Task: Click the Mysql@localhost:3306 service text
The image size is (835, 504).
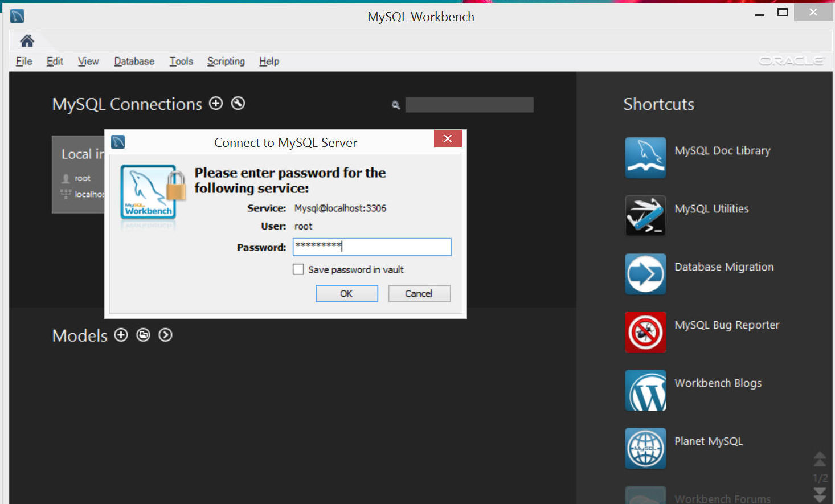Action: pyautogui.click(x=340, y=208)
